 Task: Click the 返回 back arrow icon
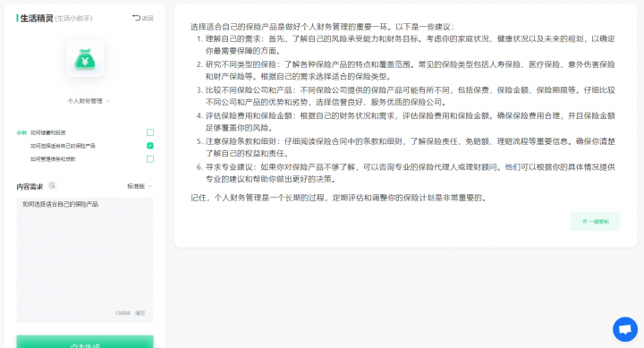tap(136, 18)
